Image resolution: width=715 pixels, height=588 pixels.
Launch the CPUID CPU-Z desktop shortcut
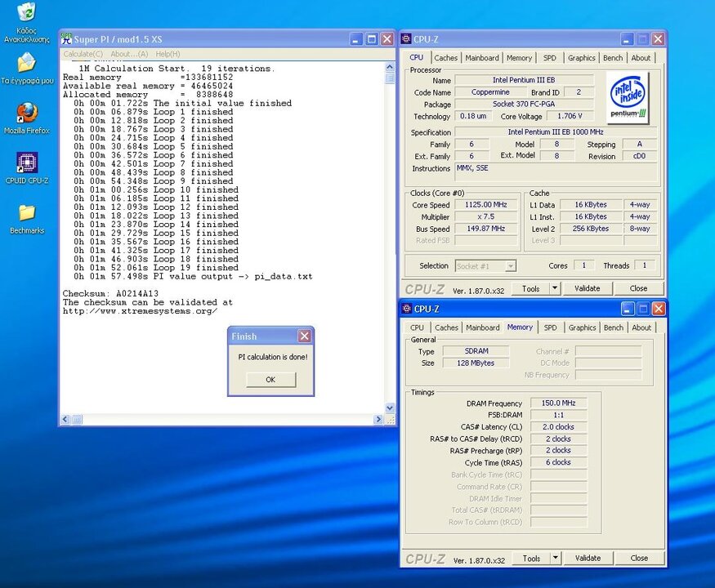click(x=26, y=168)
